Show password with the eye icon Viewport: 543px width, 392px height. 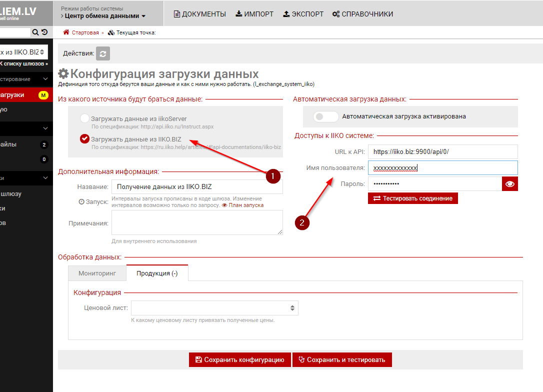(x=509, y=184)
